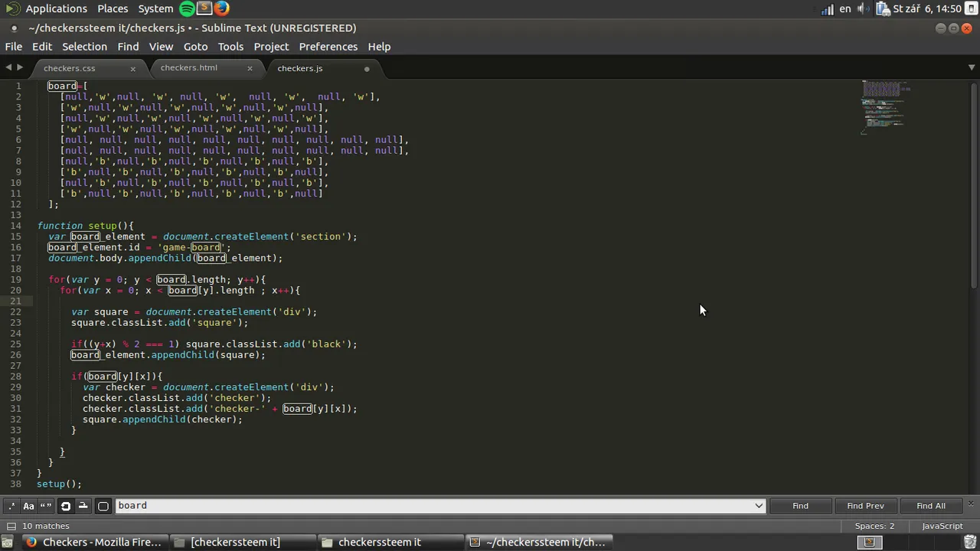Click the tab scroll left arrow

tap(8, 67)
